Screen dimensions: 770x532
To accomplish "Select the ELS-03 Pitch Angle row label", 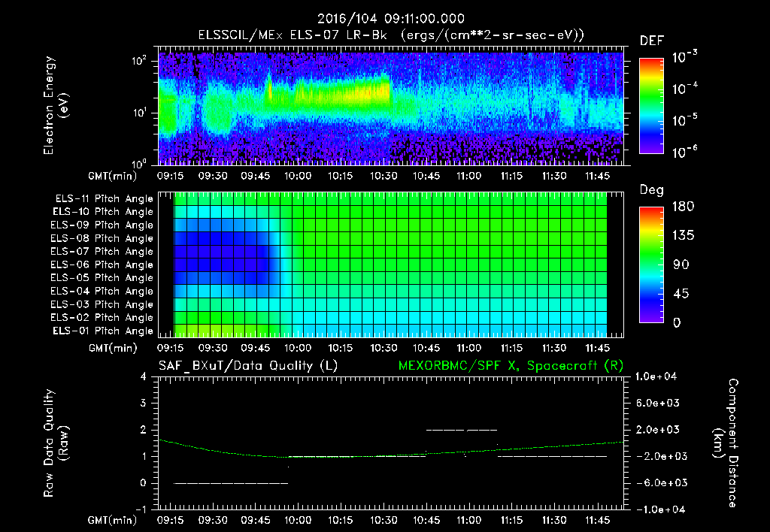I will (x=102, y=304).
